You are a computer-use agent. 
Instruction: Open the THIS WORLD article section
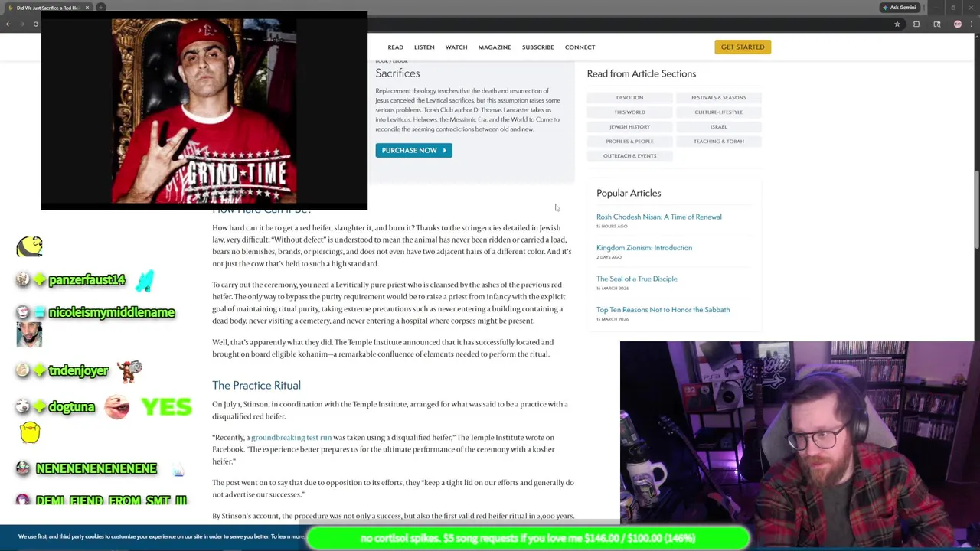tap(629, 112)
